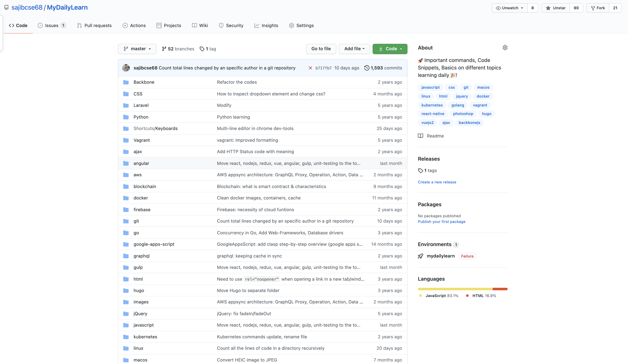Click the red HTML language bar segment

pyautogui.click(x=500, y=289)
